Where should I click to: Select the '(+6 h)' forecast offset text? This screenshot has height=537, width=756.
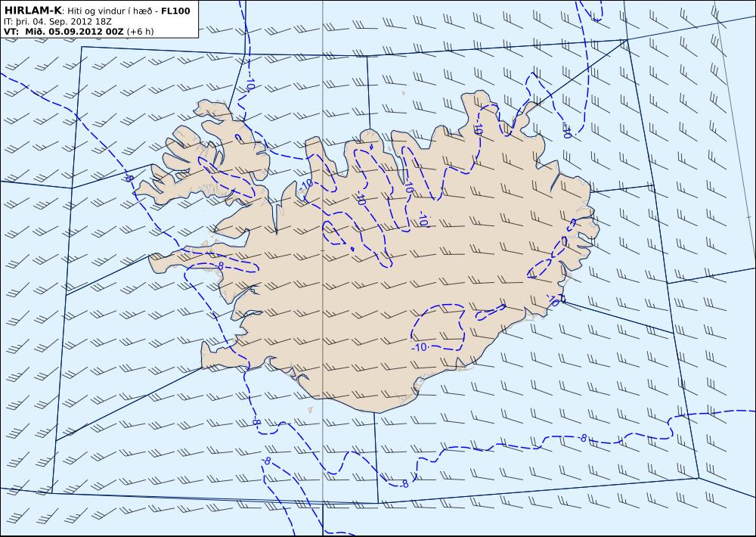click(x=141, y=32)
